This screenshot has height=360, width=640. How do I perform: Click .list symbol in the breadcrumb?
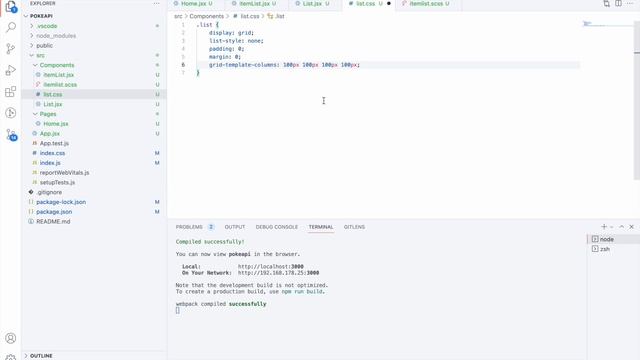coord(280,16)
